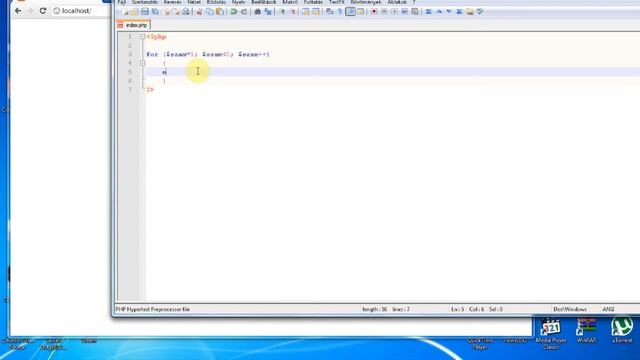
Task: Click the Save recorded macro icon
Action: click(x=415, y=12)
